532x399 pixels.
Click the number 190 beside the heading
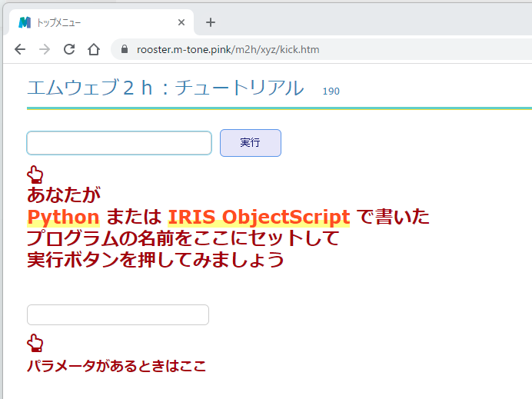tap(331, 91)
